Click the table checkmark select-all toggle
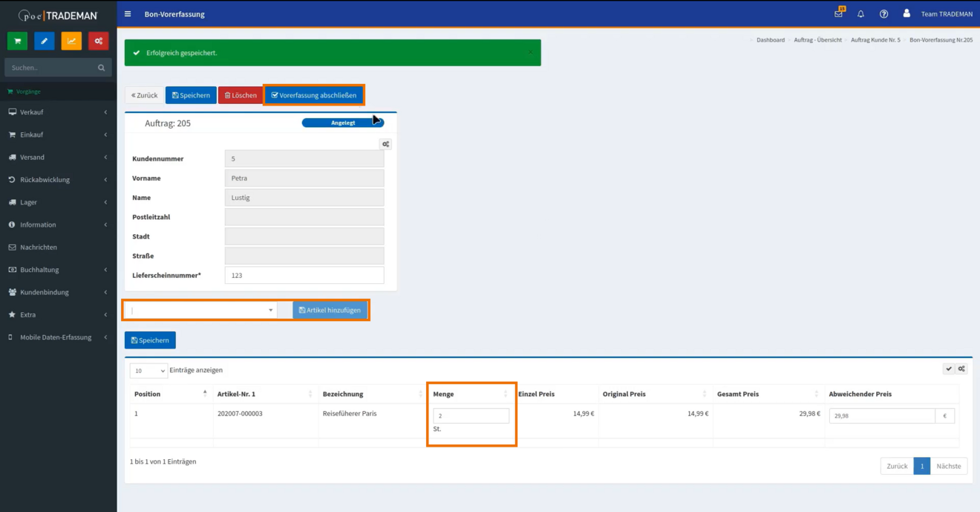The height and width of the screenshot is (512, 980). coord(949,369)
